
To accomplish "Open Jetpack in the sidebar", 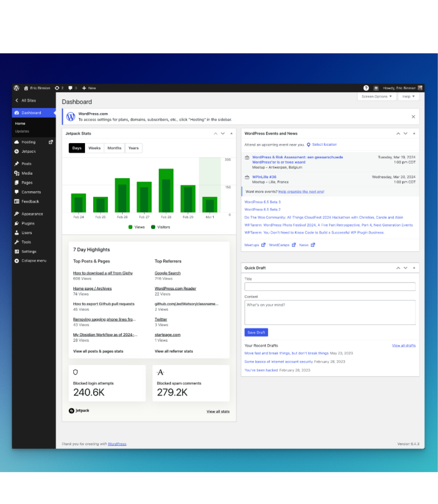I will click(29, 151).
